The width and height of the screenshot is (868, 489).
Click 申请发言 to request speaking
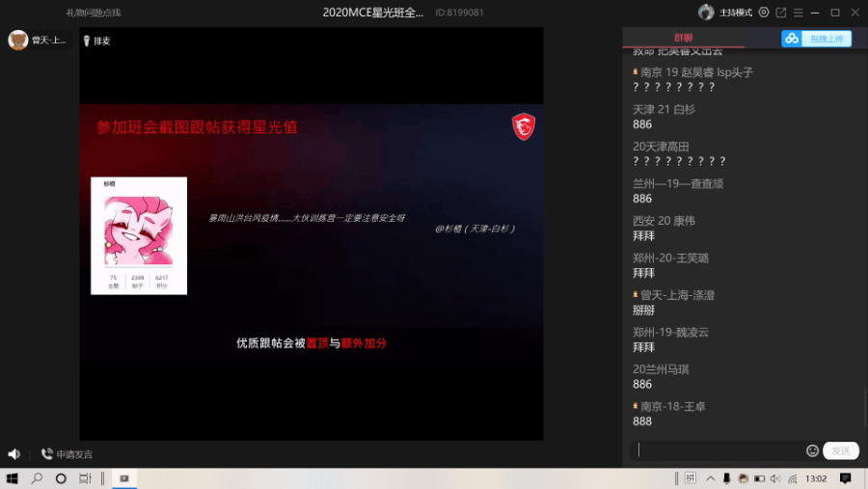pyautogui.click(x=67, y=454)
